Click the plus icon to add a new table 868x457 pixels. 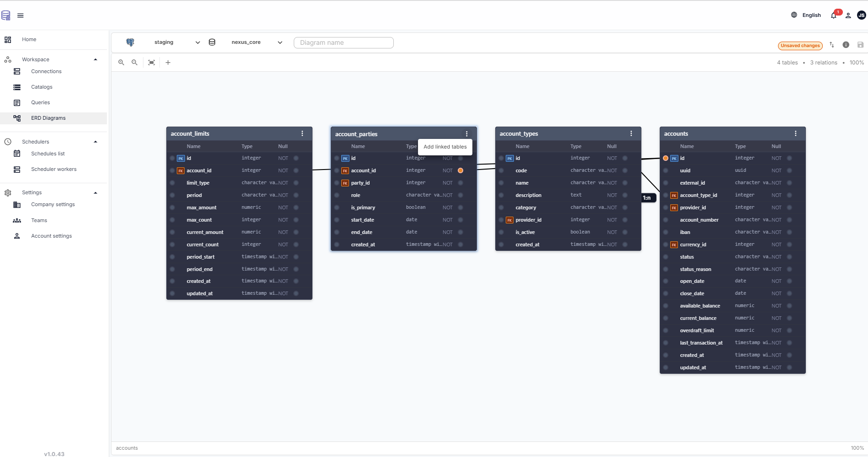pyautogui.click(x=168, y=62)
